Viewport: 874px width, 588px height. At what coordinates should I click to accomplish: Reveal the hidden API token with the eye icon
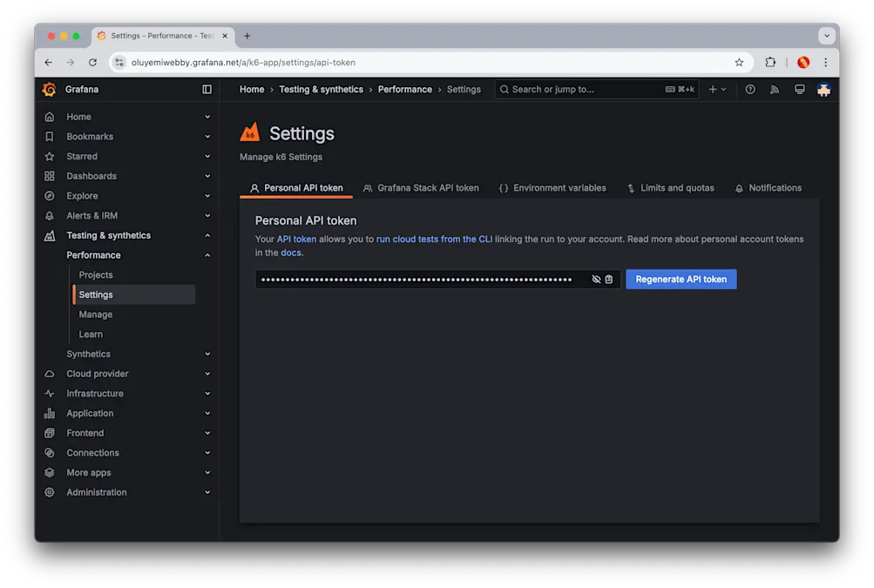coord(594,279)
